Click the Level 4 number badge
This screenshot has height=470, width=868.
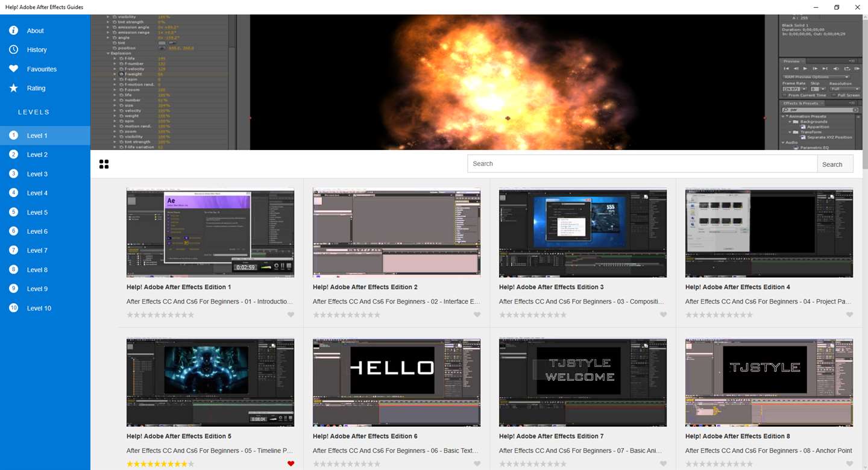13,193
